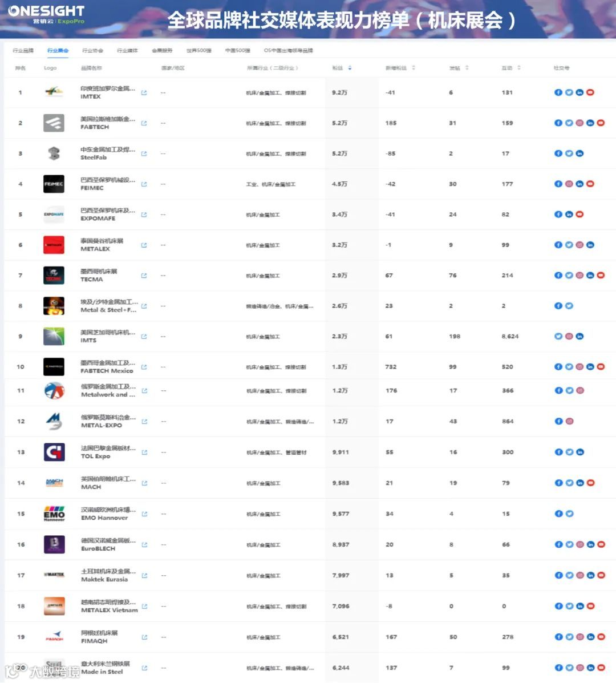Click the EMO Hannover logo thumbnail
This screenshot has height=683, width=616.
tap(54, 514)
